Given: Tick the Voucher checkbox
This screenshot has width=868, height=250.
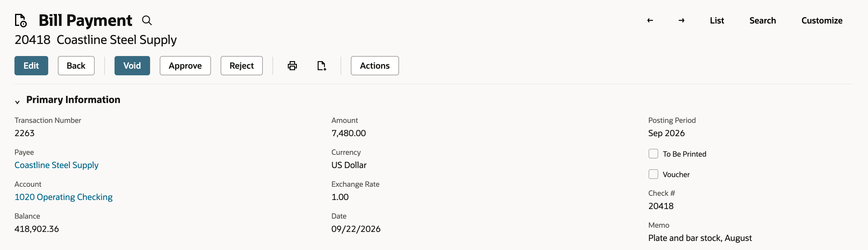Looking at the screenshot, I should coord(653,174).
